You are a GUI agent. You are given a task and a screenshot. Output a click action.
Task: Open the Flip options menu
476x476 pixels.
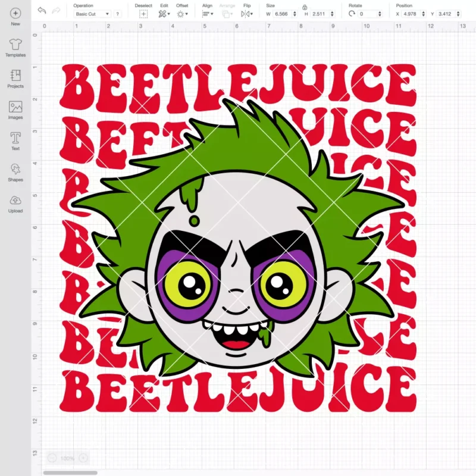coord(247,14)
